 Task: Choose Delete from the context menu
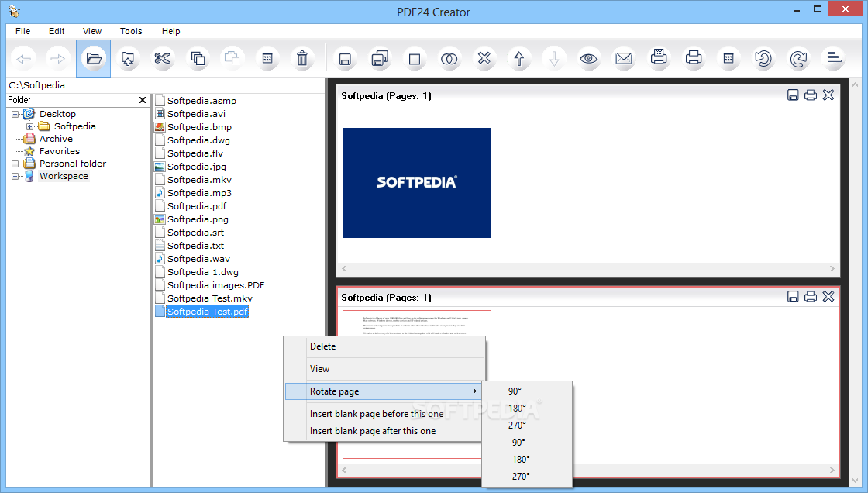[x=384, y=346]
